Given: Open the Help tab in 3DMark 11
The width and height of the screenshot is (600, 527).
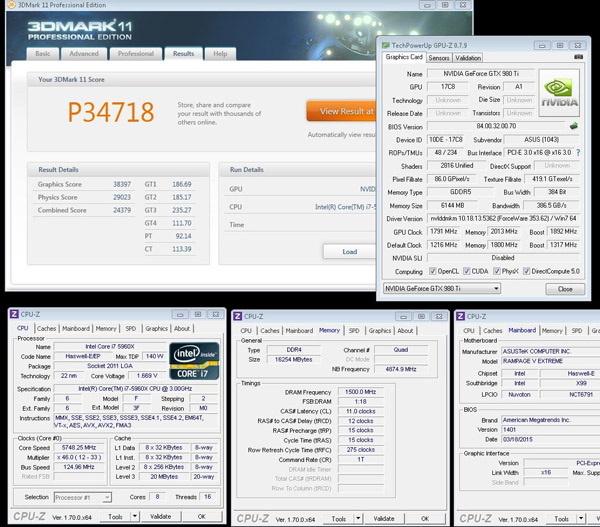Looking at the screenshot, I should click(220, 54).
